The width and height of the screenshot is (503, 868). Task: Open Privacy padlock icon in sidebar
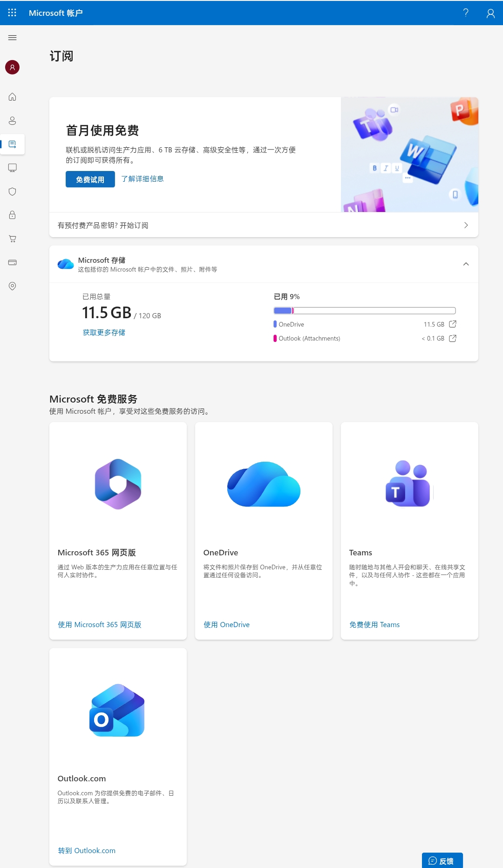tap(13, 215)
